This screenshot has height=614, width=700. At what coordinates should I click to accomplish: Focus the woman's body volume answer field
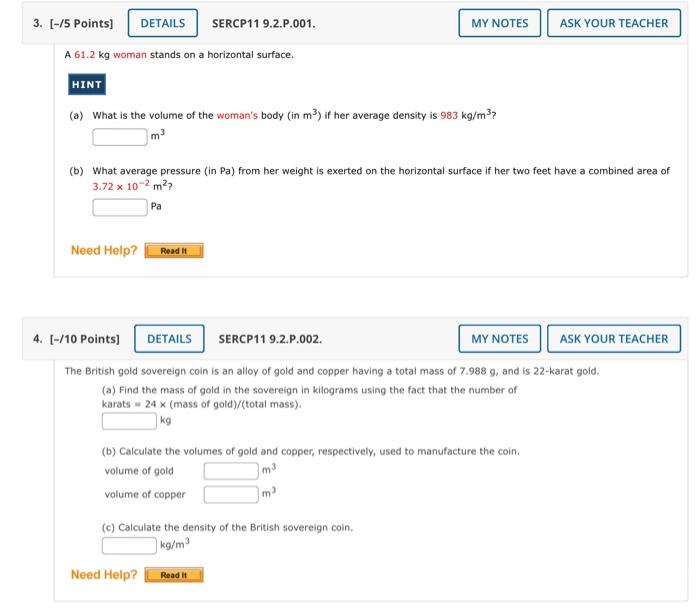tap(120, 137)
